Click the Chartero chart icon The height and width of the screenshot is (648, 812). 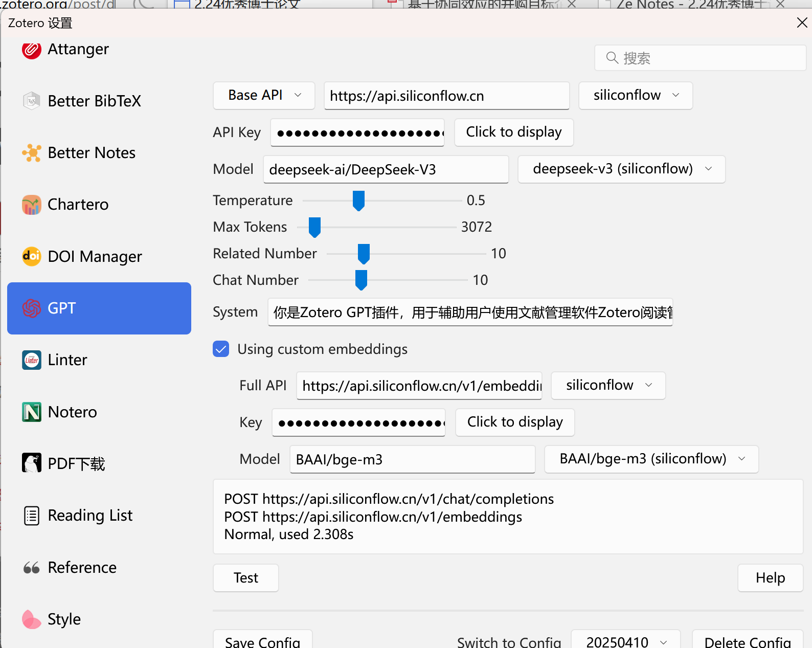point(32,205)
